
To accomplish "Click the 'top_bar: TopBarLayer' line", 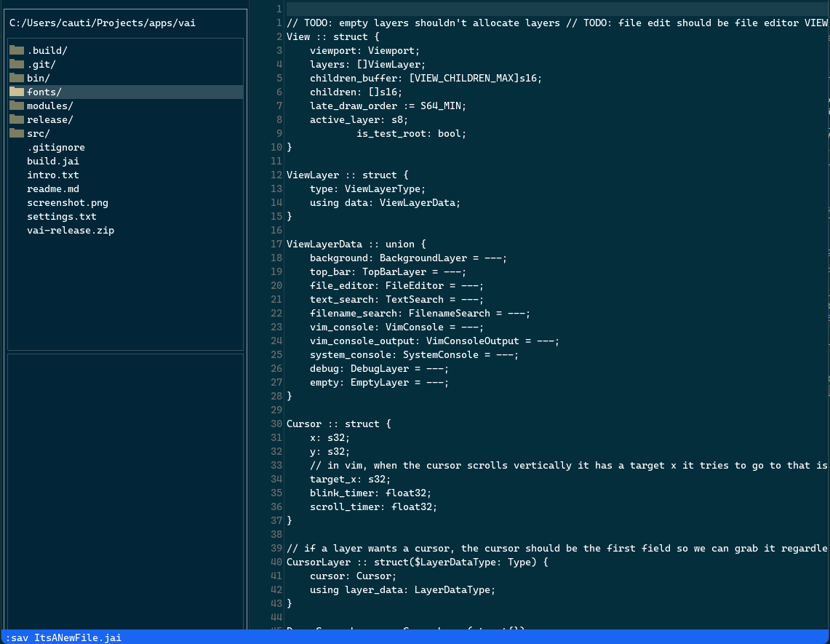I will point(388,271).
